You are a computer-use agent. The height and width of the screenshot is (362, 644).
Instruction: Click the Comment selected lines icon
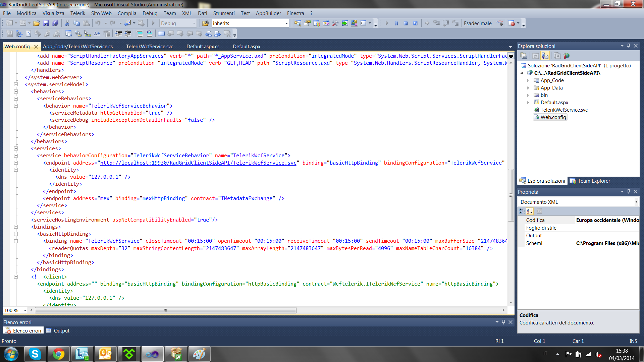(x=140, y=34)
